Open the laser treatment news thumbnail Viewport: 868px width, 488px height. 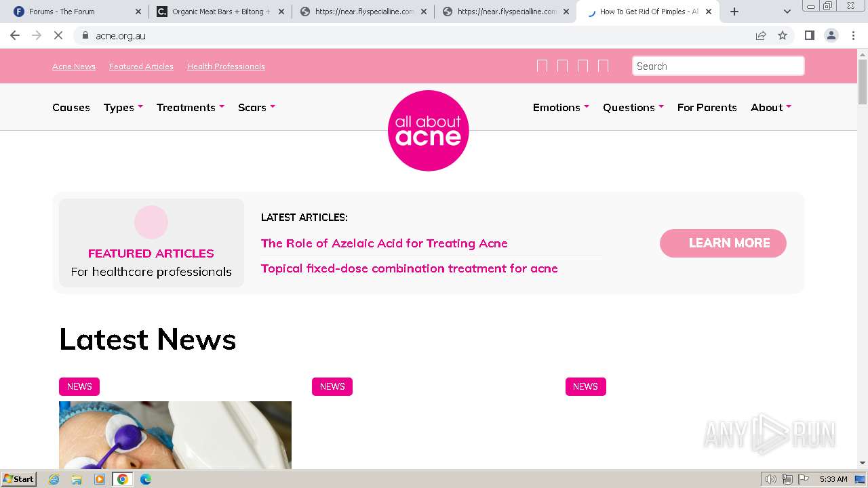pyautogui.click(x=175, y=435)
